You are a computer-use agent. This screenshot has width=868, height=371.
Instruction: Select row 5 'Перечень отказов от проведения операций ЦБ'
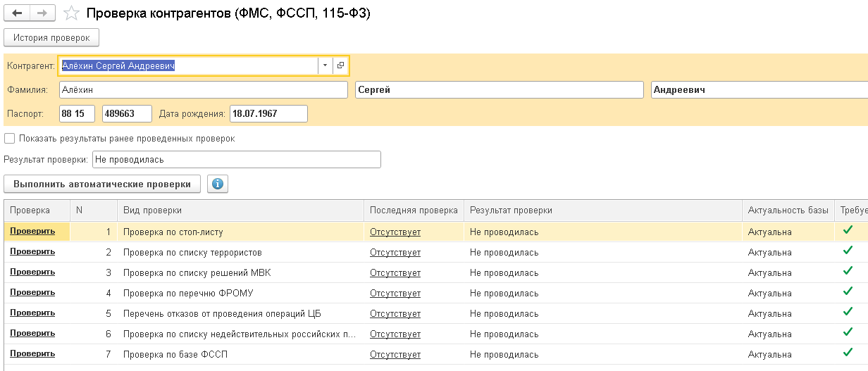click(x=434, y=313)
